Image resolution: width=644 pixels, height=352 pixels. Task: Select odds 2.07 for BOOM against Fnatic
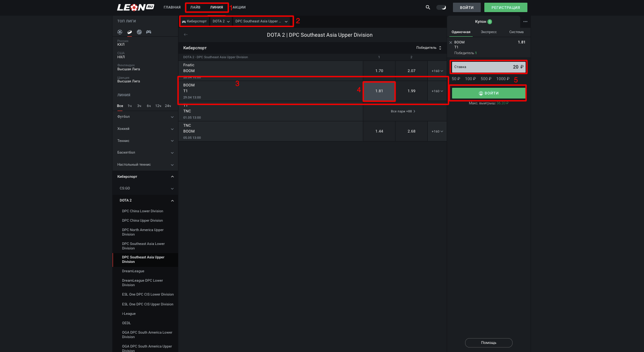pyautogui.click(x=411, y=71)
